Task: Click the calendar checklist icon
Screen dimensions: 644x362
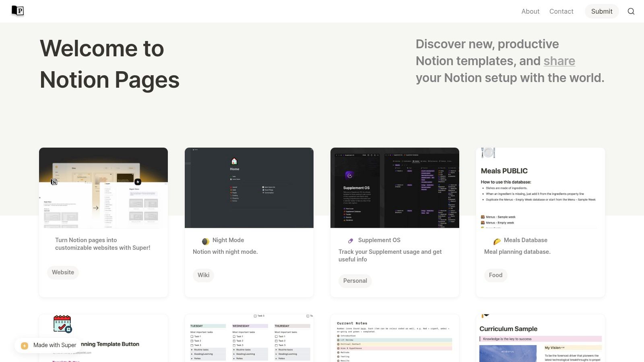Action: pos(62,324)
